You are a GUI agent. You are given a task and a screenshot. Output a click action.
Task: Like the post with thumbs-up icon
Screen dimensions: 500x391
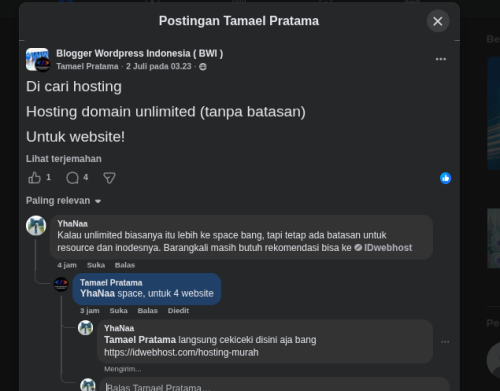(34, 178)
